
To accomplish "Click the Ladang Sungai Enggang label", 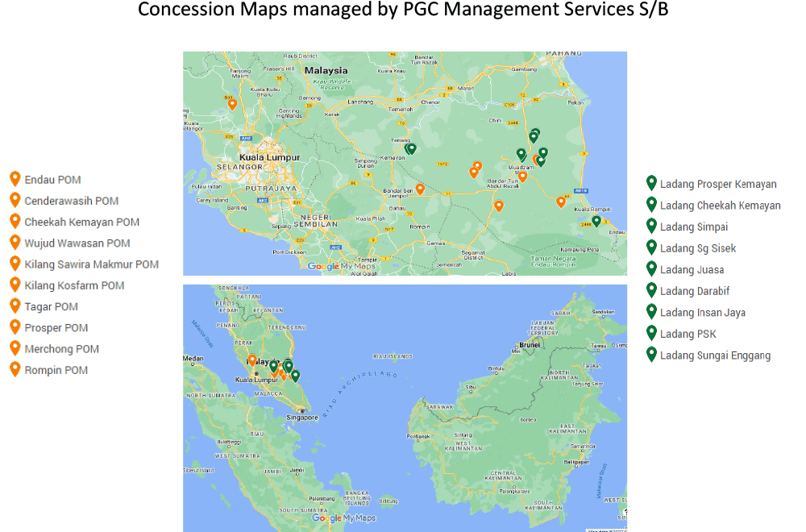I will 715,355.
